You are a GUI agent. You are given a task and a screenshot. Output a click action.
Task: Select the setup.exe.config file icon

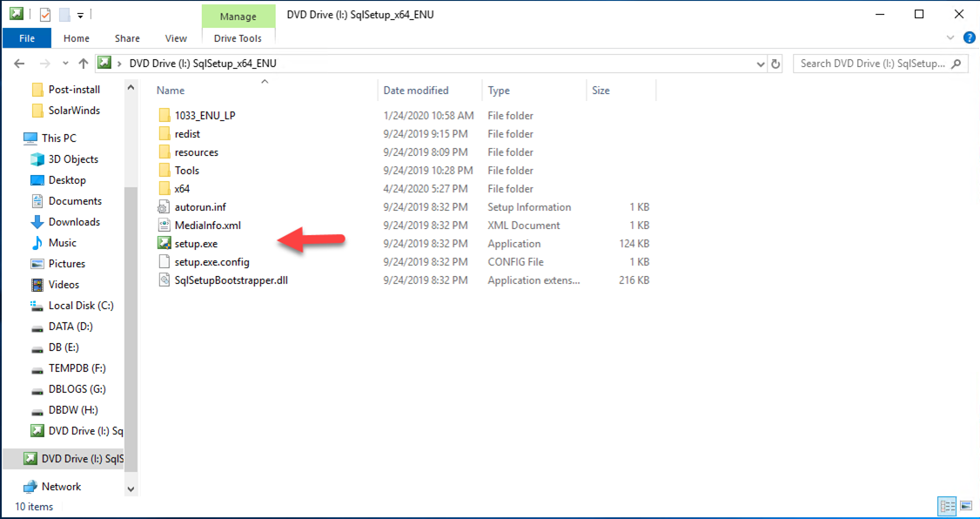pos(164,262)
